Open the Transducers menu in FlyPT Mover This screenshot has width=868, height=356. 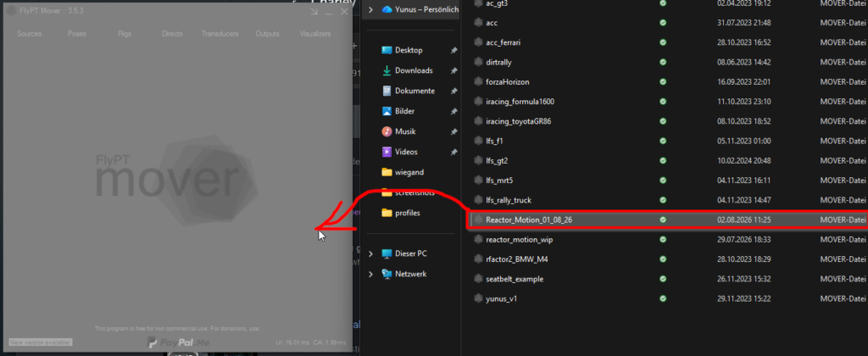(x=220, y=34)
